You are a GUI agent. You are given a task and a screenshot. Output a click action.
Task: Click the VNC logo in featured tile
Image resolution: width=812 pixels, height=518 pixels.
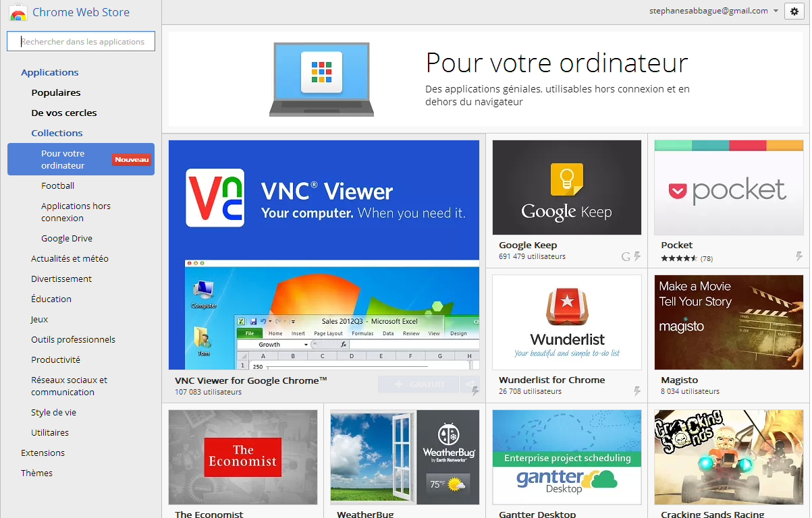(215, 197)
